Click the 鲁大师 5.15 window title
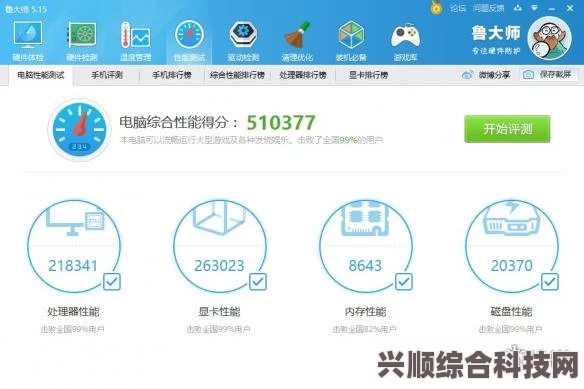Screen dimensions: 584x389 click(x=26, y=9)
